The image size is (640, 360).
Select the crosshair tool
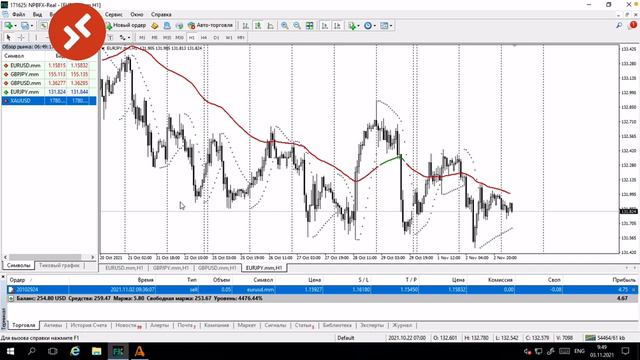pos(21,38)
